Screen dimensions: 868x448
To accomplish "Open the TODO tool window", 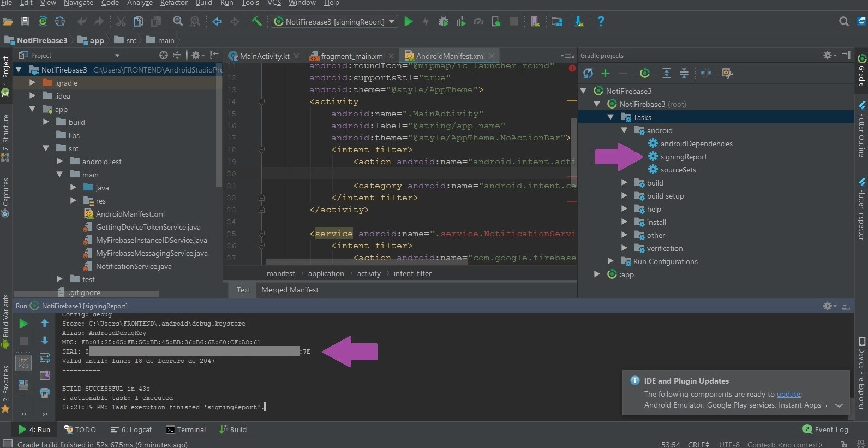I will point(80,429).
